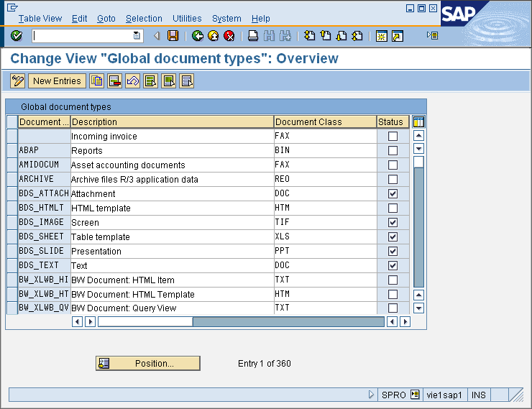Enable Status checkbox for ABAP row
Viewport: 532px width, 409px height.
(x=393, y=151)
